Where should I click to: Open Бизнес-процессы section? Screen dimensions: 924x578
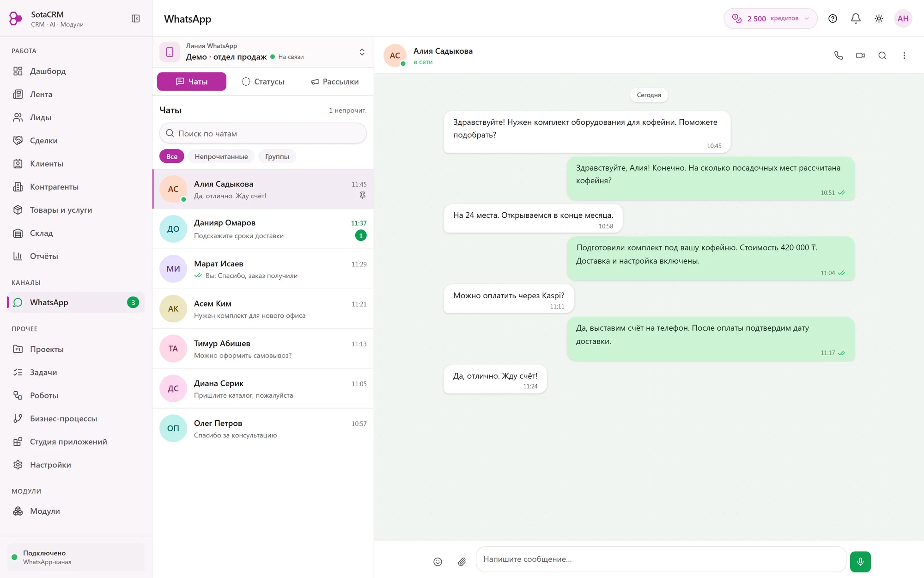(76, 418)
